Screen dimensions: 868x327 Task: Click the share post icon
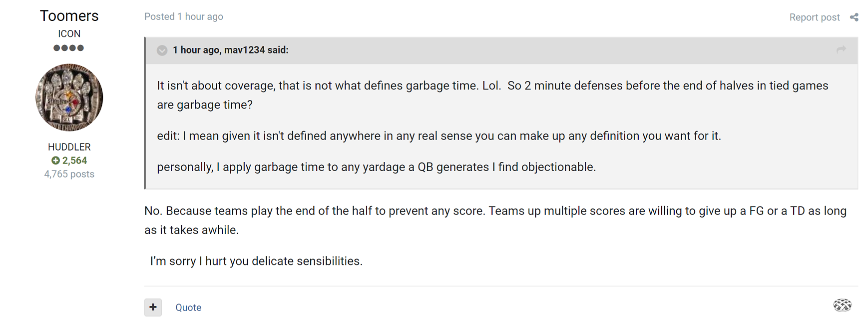point(854,17)
